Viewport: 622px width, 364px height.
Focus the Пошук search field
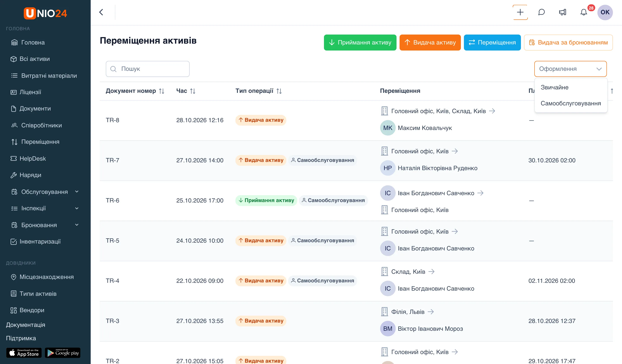click(148, 69)
